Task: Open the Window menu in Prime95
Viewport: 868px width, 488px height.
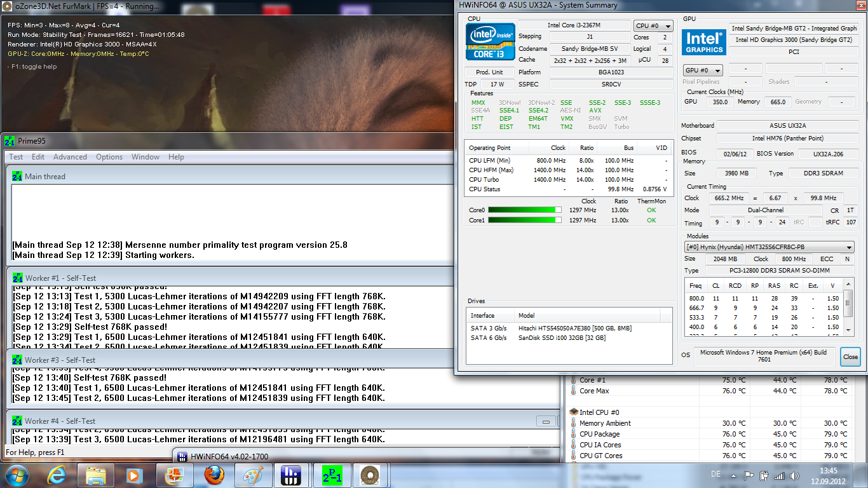Action: coord(146,157)
